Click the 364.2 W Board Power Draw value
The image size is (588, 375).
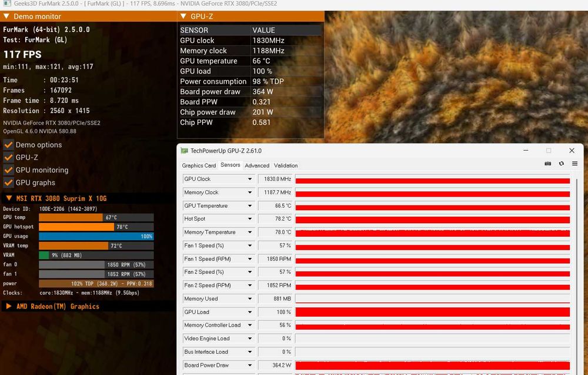pyautogui.click(x=275, y=365)
